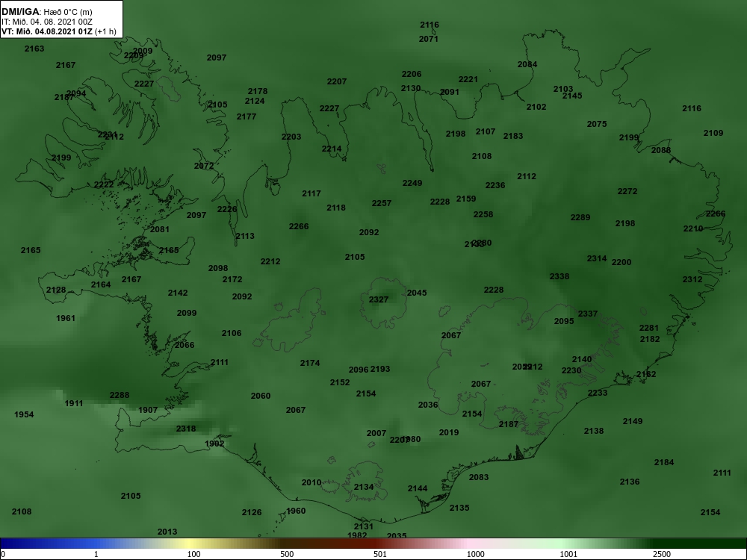Screen dimensions: 747x560
Task: Click the map value 2144
Action: coord(418,488)
